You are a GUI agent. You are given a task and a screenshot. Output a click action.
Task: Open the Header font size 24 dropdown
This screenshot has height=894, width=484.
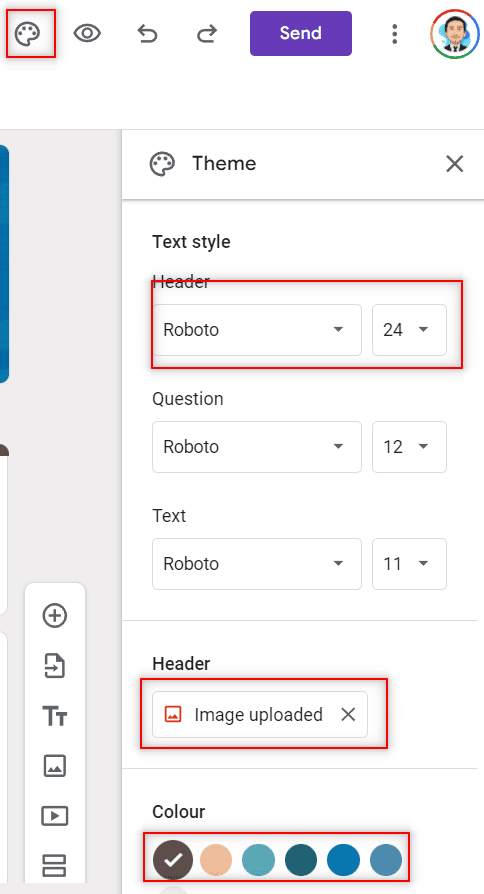point(409,330)
